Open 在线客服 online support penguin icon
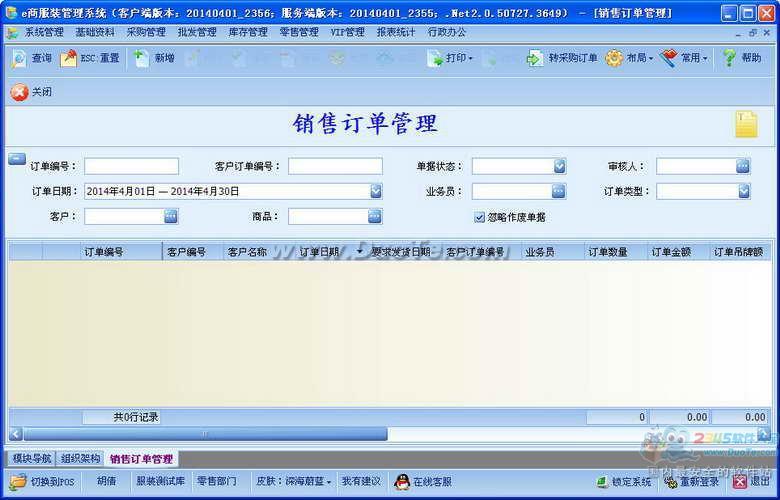The width and height of the screenshot is (780, 500). 402,482
